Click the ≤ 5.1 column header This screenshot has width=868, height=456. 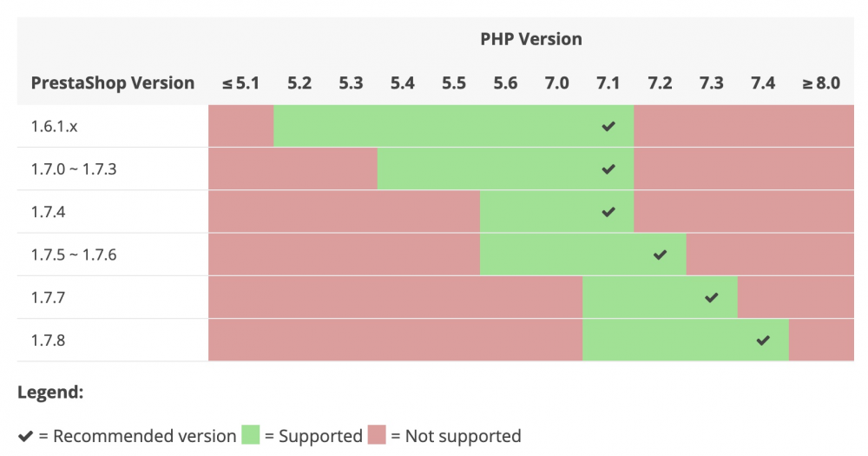pos(240,83)
